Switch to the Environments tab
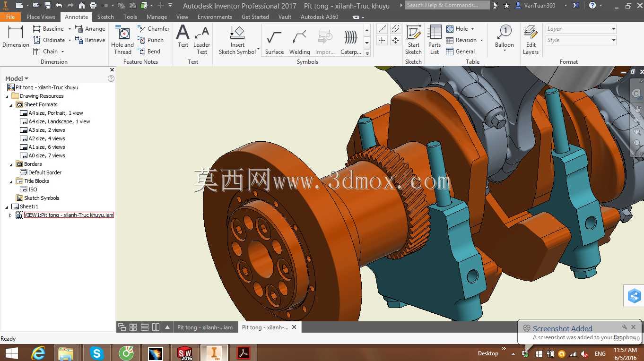Viewport: 644px width, 361px height. point(215,17)
